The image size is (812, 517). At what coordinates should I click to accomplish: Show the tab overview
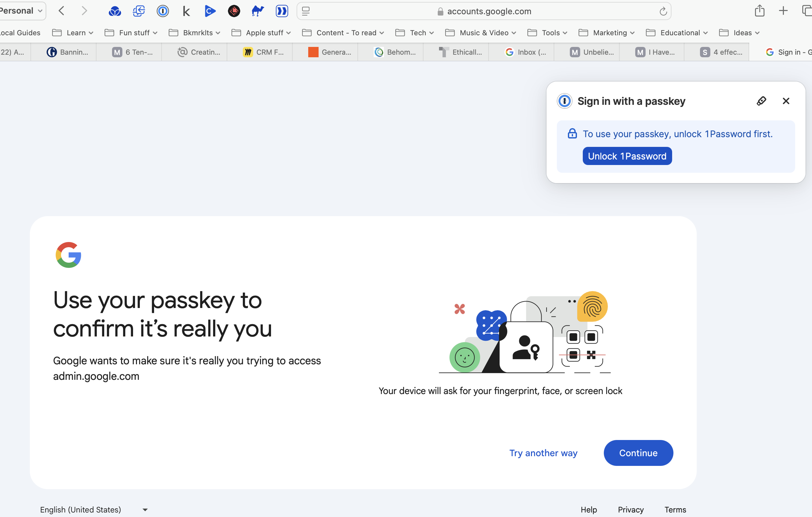806,11
